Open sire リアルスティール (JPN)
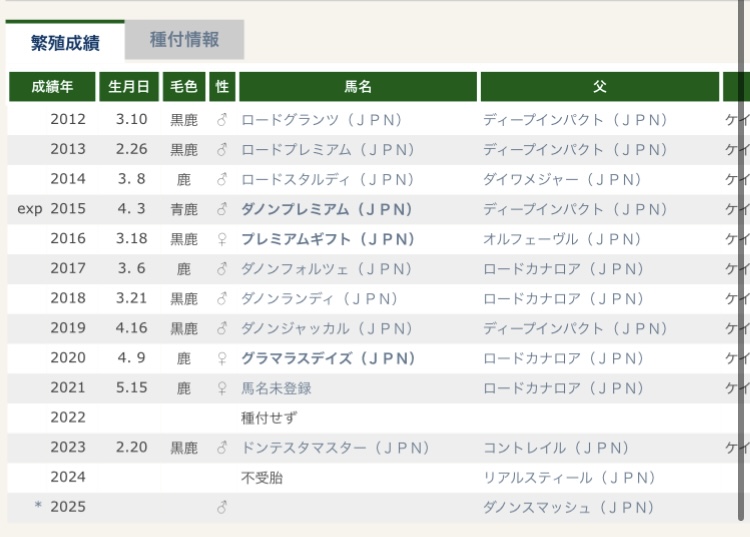Image resolution: width=750 pixels, height=537 pixels. coord(569,478)
